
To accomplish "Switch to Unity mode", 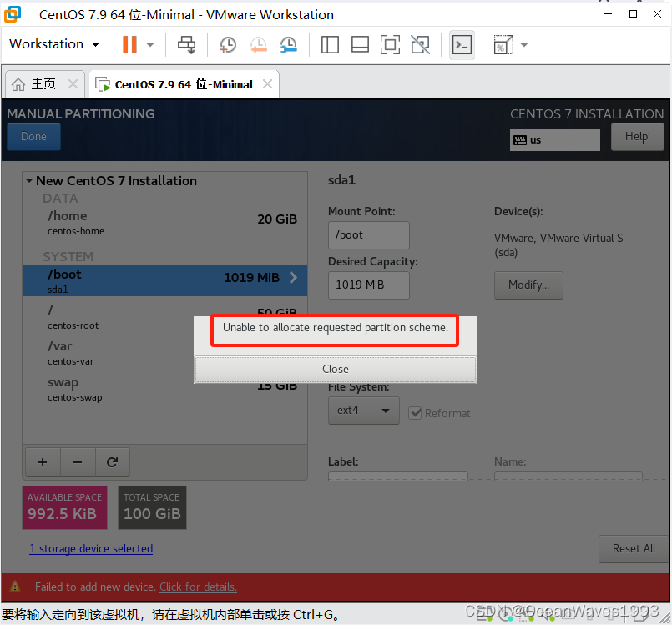I will coord(421,44).
